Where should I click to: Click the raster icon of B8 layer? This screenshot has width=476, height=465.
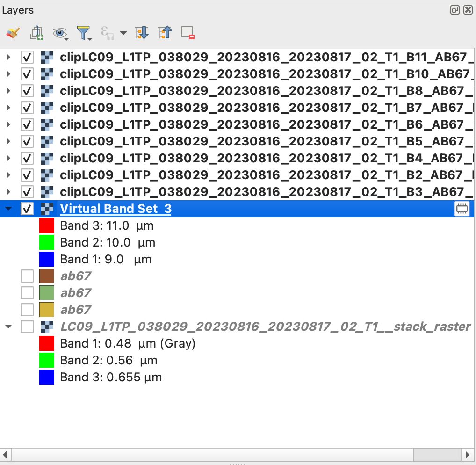point(47,91)
